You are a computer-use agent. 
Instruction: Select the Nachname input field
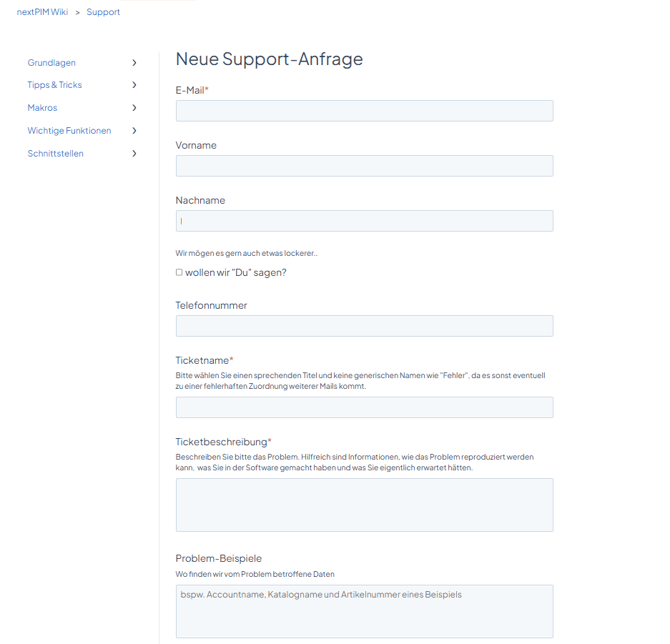[x=364, y=221]
